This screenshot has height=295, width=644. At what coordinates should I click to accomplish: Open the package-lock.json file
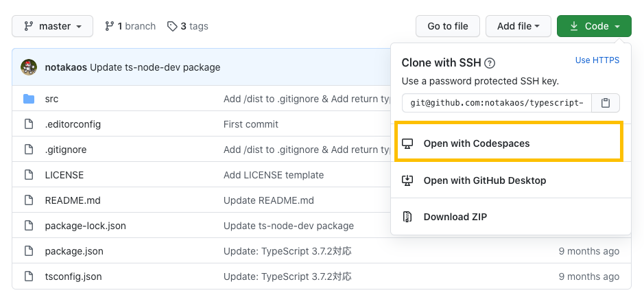tap(86, 226)
